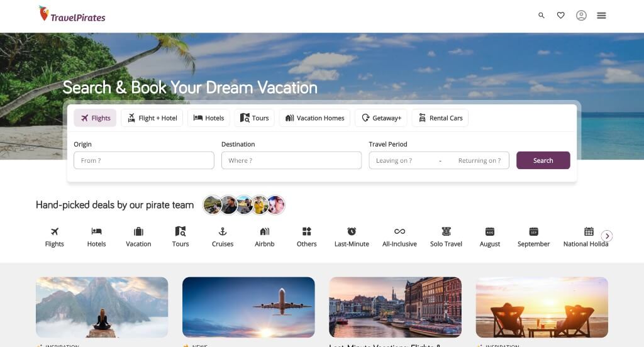Open the Airbnb category icon
The height and width of the screenshot is (347, 644).
(x=265, y=231)
